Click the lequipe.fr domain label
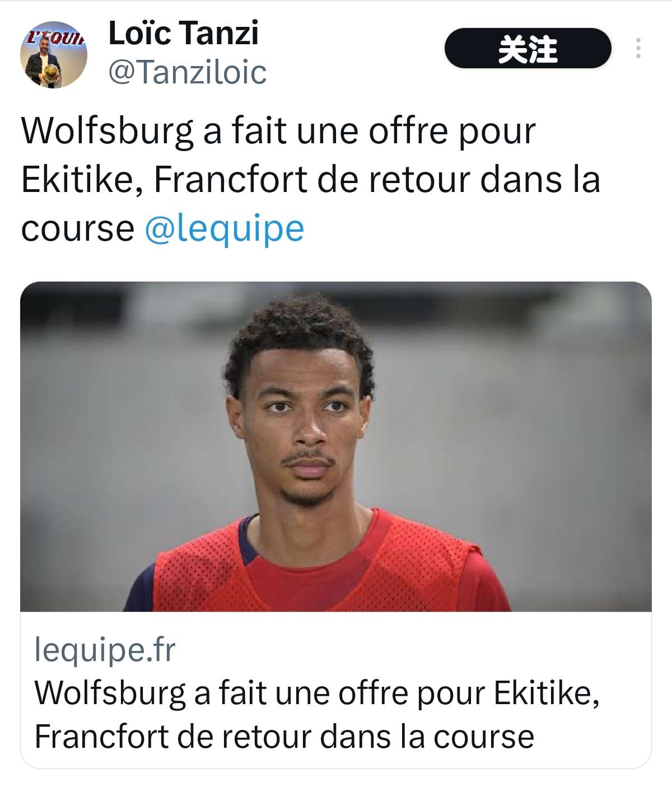The image size is (672, 792). coord(105,649)
